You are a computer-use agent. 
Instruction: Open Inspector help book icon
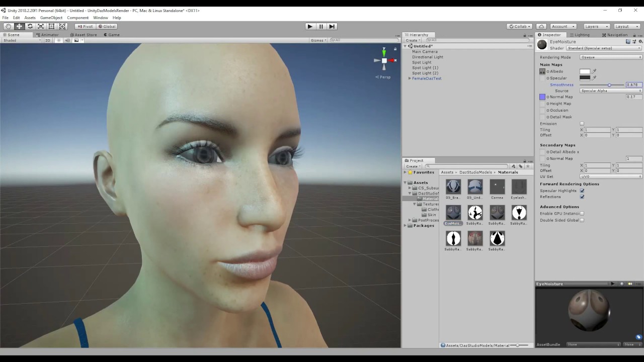[628, 42]
